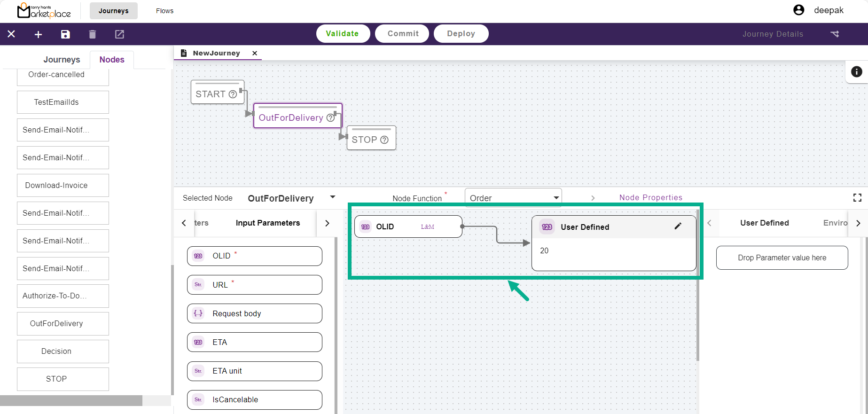Open the Flows top menu item
Image resolution: width=868 pixels, height=414 pixels.
[x=164, y=11]
